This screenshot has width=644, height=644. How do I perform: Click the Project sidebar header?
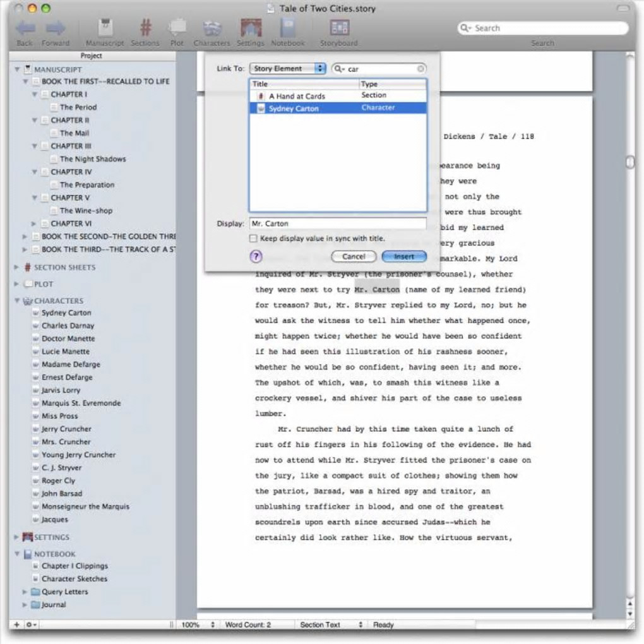point(92,56)
